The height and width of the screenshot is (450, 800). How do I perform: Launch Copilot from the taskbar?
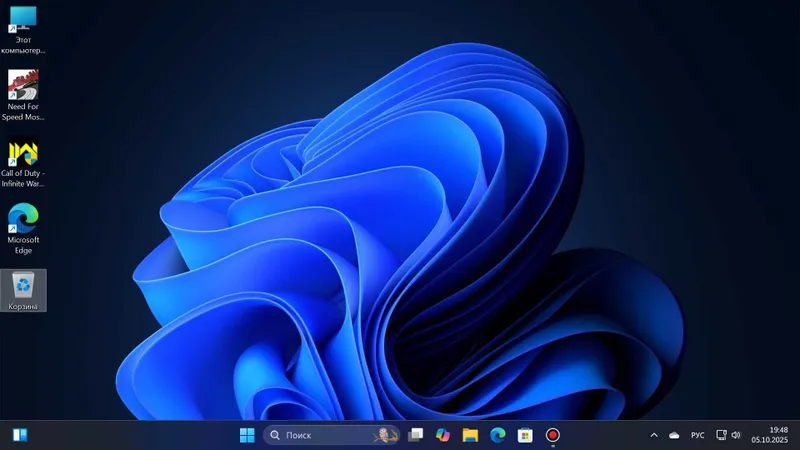(x=443, y=435)
